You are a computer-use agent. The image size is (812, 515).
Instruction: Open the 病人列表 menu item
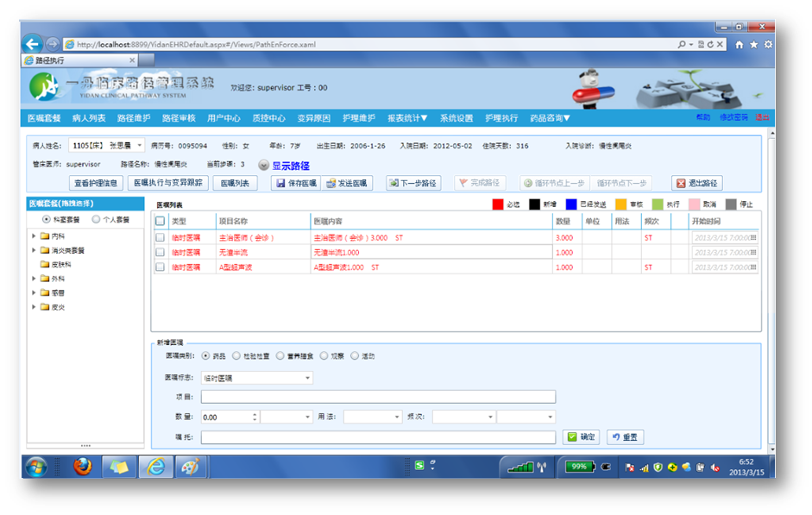[x=89, y=118]
